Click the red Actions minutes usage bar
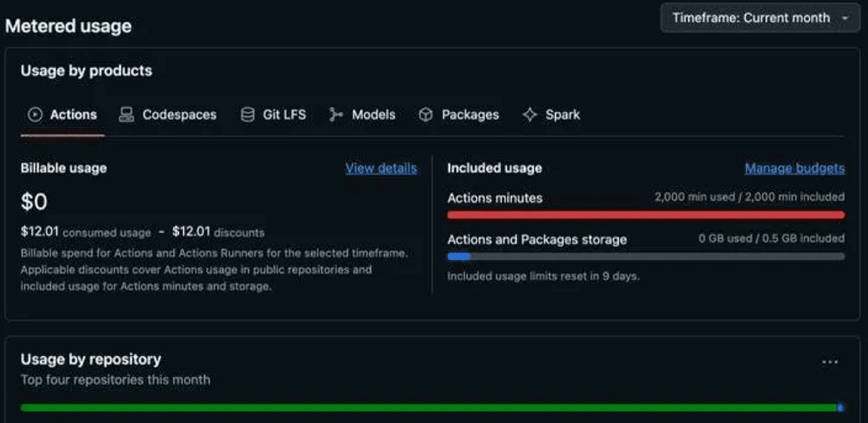The image size is (868, 423). click(x=646, y=215)
